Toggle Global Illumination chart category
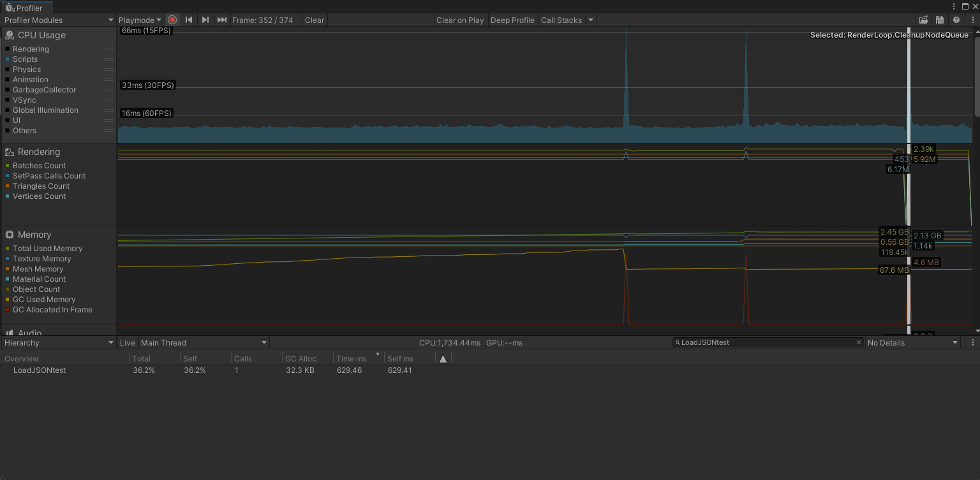 (8, 110)
